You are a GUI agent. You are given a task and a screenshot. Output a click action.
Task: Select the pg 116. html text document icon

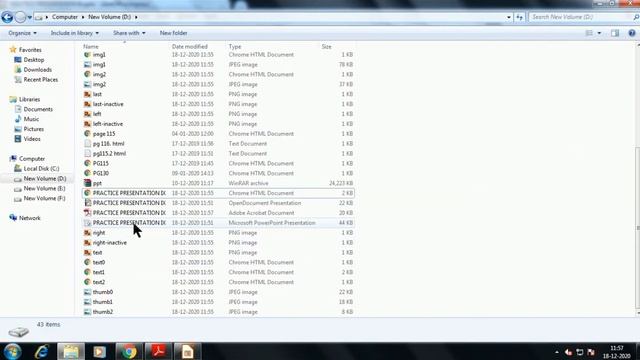point(87,144)
